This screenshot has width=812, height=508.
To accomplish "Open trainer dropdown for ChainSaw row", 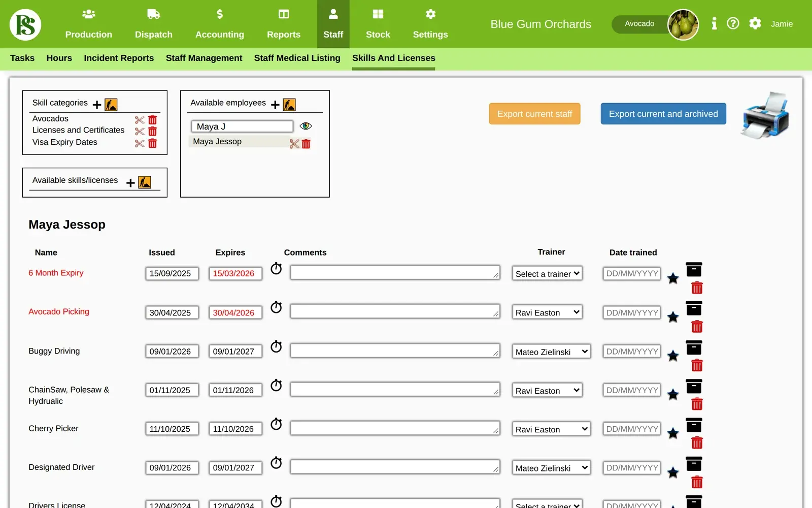I will coord(547,390).
